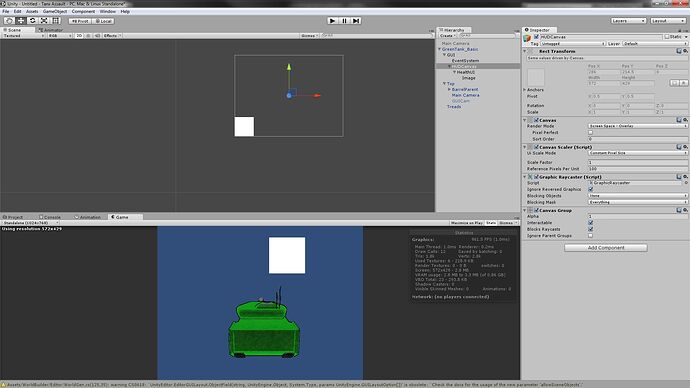This screenshot has height=388, width=690.
Task: Open the Component menu
Action: (x=83, y=11)
